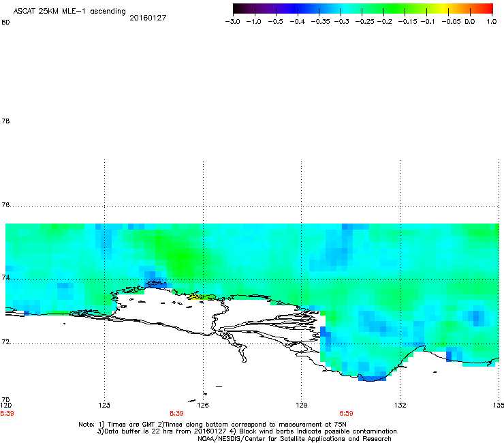Click the longitude axis label '132'
504x443 pixels.
click(400, 405)
